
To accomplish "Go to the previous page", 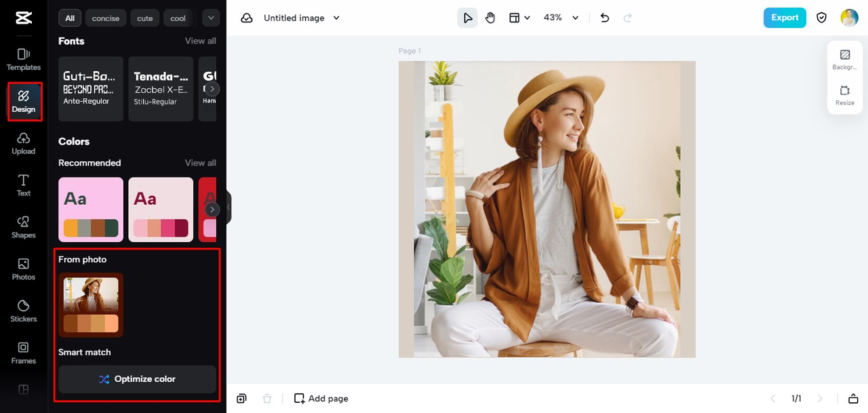I will (773, 398).
